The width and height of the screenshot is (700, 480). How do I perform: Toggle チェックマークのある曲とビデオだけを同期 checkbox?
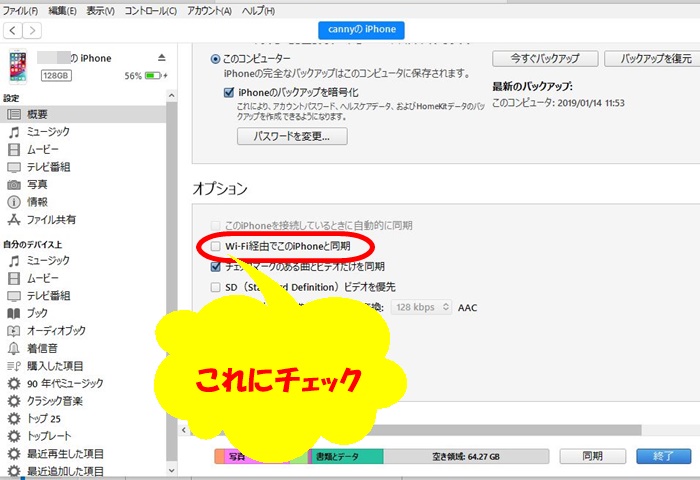216,267
